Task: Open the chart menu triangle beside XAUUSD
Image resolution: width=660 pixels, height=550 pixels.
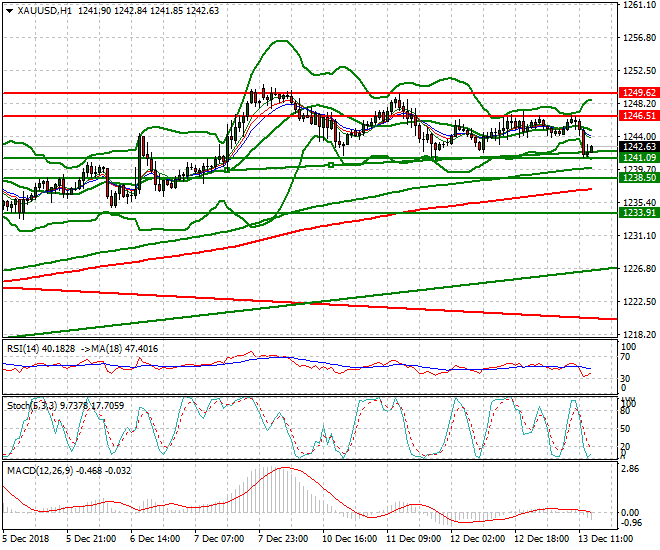Action: pos(10,11)
